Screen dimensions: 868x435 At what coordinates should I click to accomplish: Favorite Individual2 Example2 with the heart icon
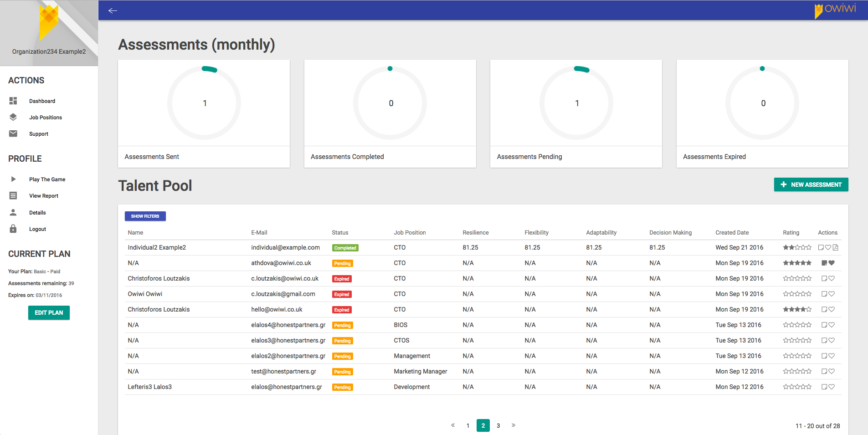click(x=828, y=247)
